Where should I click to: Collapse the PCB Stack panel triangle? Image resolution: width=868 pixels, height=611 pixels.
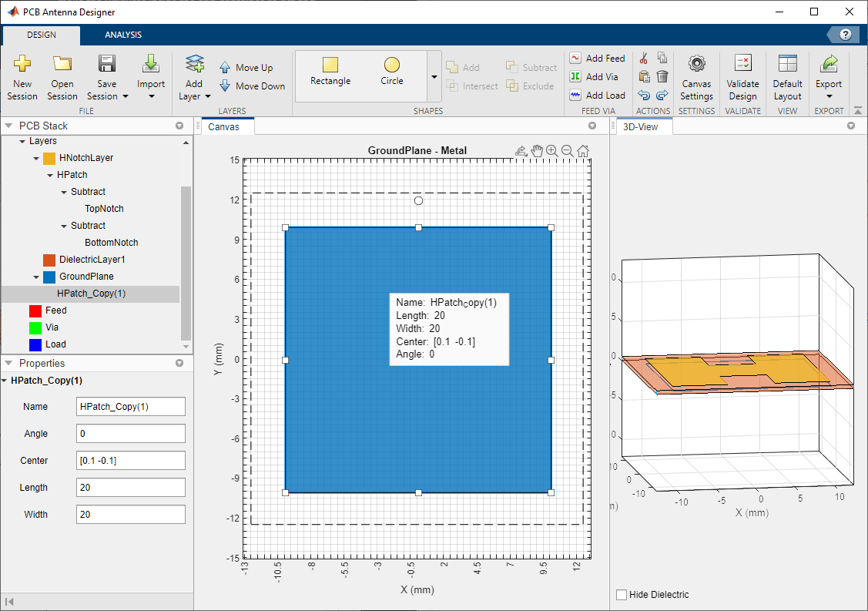point(8,126)
